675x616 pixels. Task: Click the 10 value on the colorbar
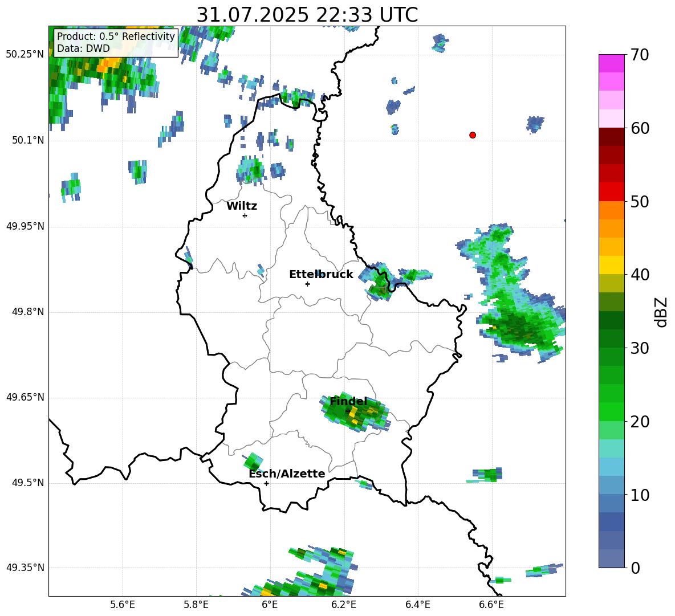[639, 495]
